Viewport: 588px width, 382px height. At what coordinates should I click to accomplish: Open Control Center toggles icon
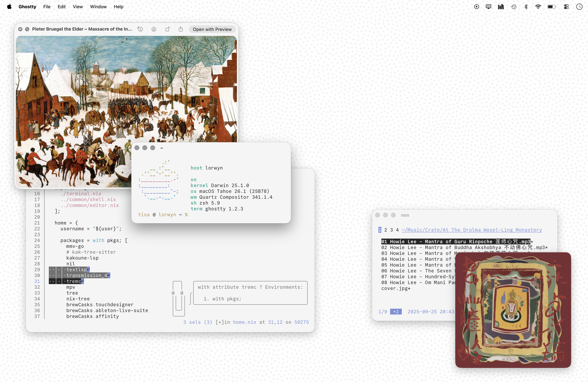point(566,7)
